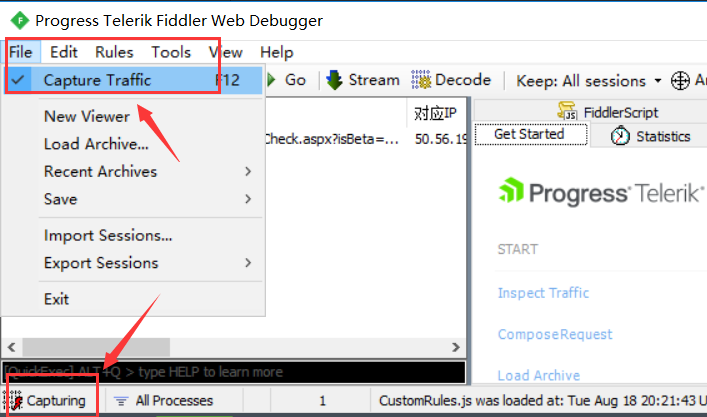Click the Decode toolbar icon
The height and width of the screenshot is (417, 707).
421,80
